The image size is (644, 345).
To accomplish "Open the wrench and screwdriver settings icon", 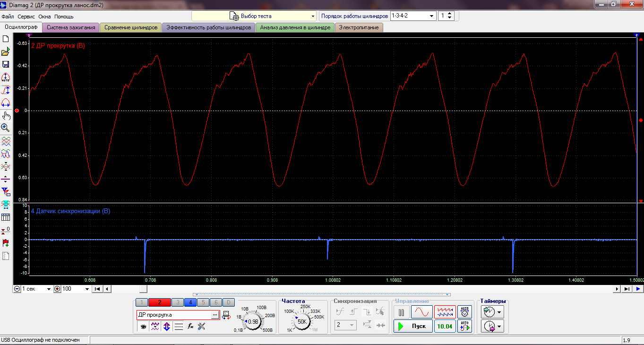I will coord(202,326).
